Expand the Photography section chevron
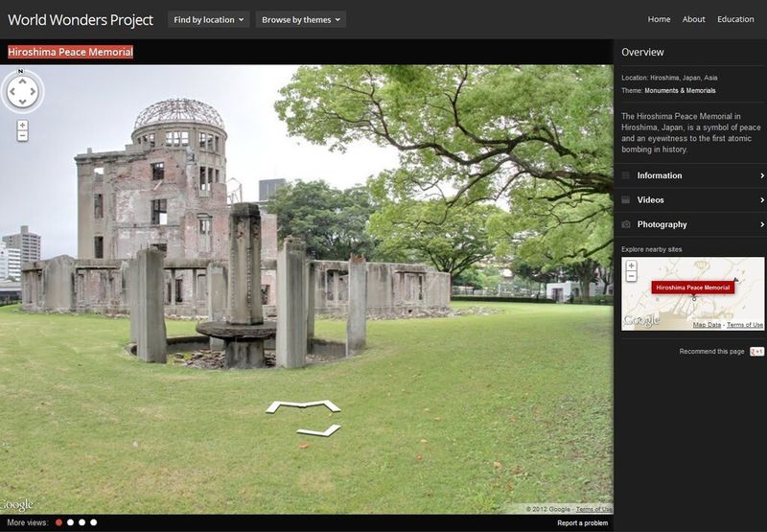The image size is (767, 532). pyautogui.click(x=761, y=224)
